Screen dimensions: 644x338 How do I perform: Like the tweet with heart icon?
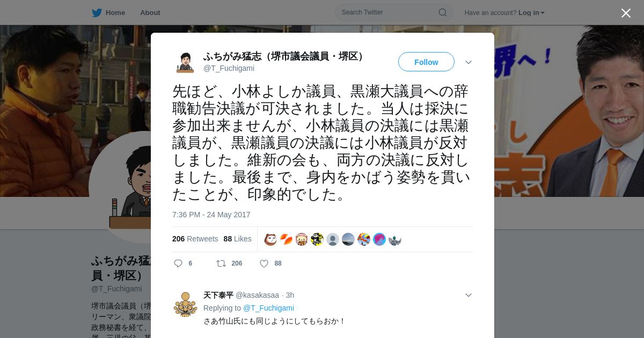point(264,263)
